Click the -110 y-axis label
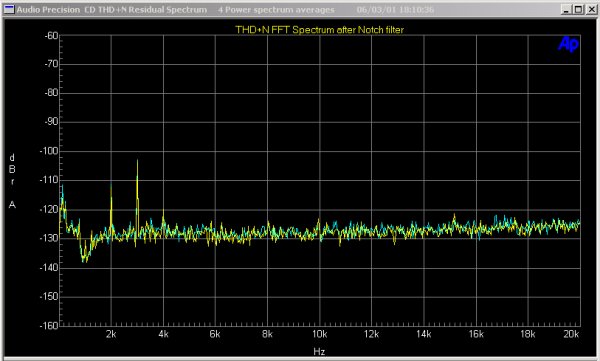 (49, 180)
